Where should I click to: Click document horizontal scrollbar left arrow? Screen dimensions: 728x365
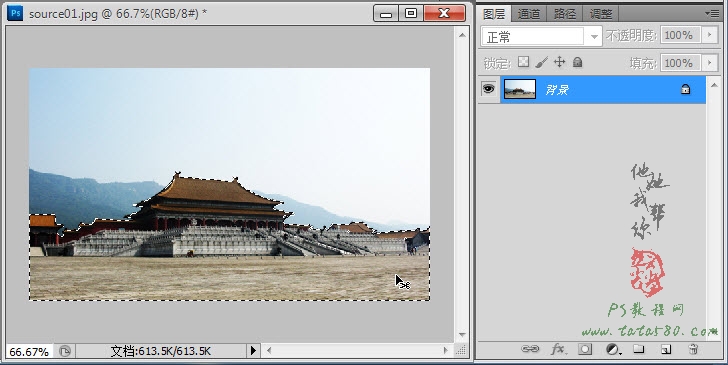269,351
